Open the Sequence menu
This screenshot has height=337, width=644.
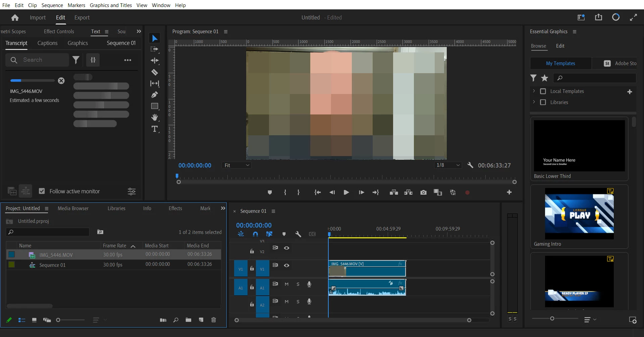(x=52, y=5)
